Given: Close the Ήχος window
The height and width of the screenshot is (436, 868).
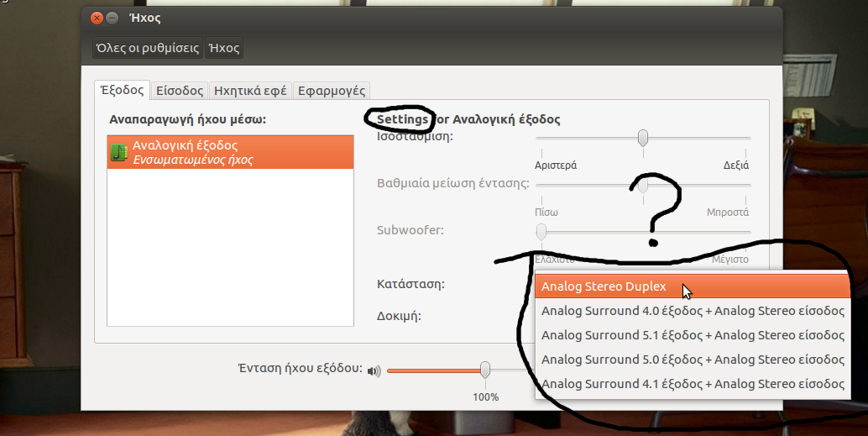Looking at the screenshot, I should click(x=97, y=18).
